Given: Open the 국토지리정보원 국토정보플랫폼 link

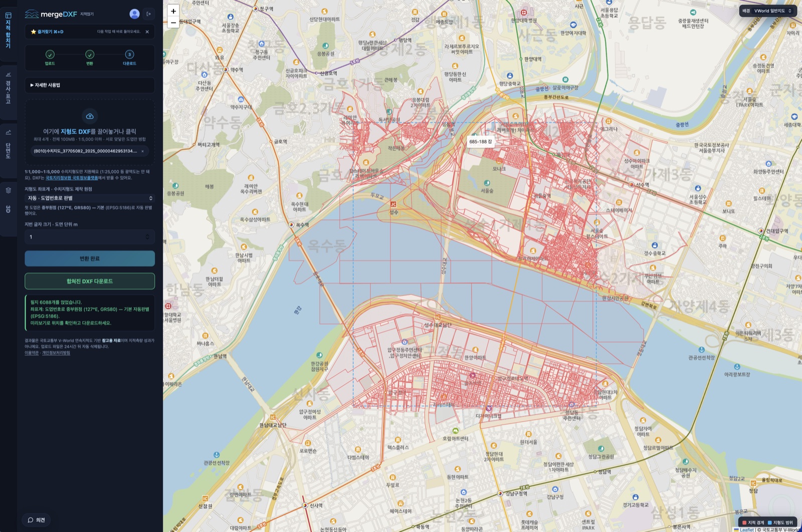Looking at the screenshot, I should (x=72, y=178).
